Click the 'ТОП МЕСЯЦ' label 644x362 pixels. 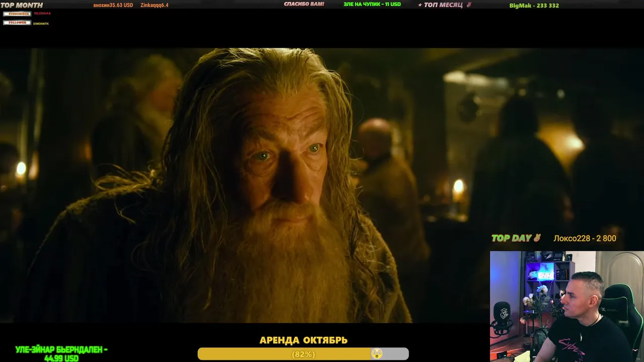coord(443,5)
